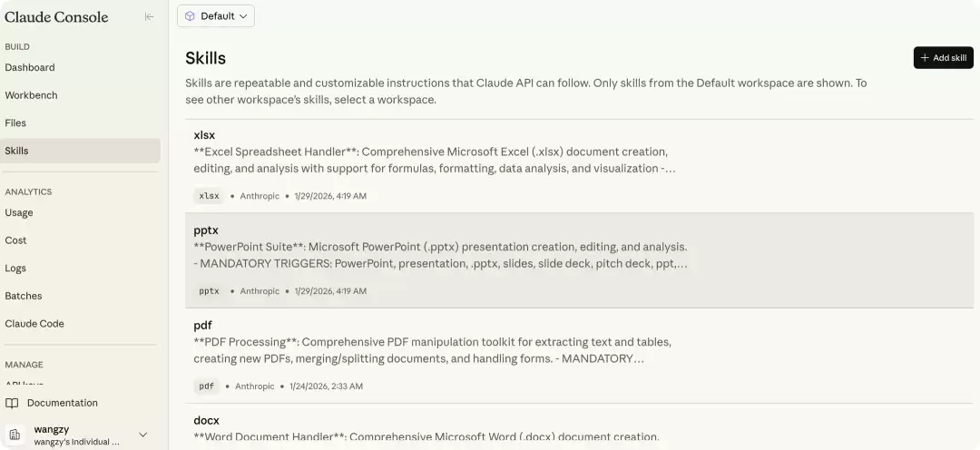Open the pptx skill entry
This screenshot has height=450, width=980.
click(x=579, y=260)
